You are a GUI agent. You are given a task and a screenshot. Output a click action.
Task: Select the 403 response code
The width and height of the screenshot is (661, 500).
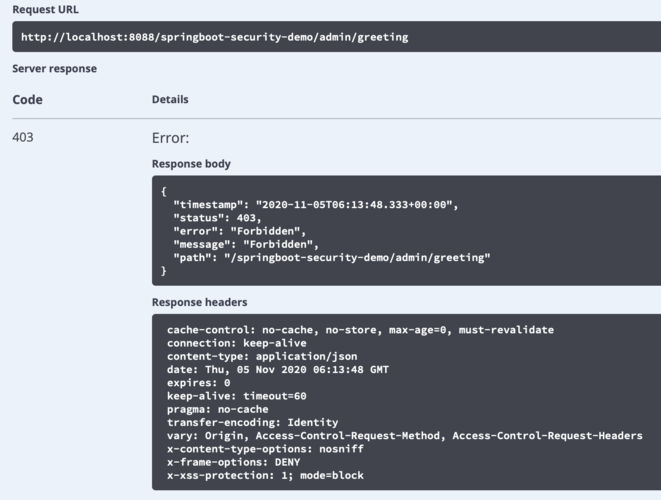tap(23, 137)
